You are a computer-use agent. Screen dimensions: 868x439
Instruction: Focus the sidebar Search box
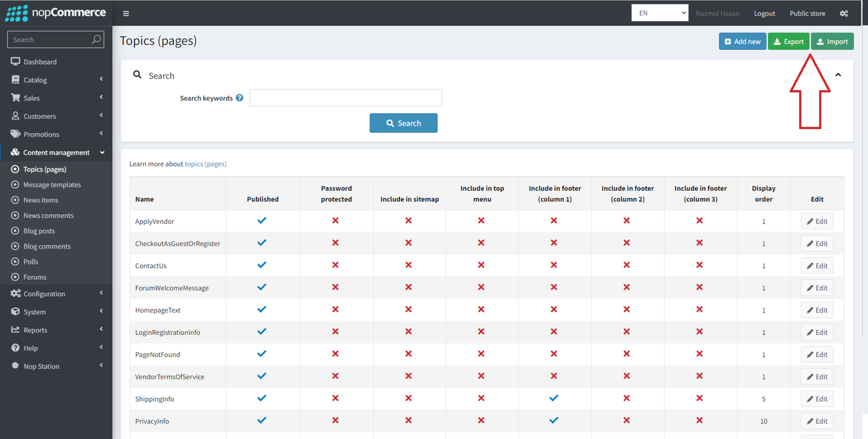55,40
